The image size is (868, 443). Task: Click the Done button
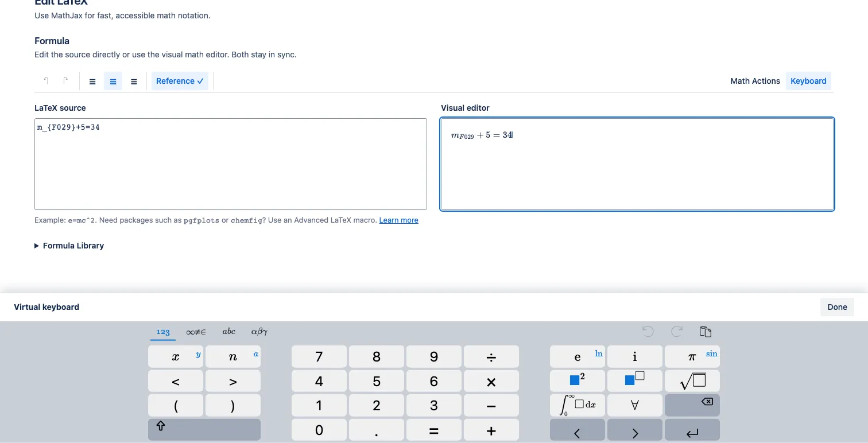(837, 307)
